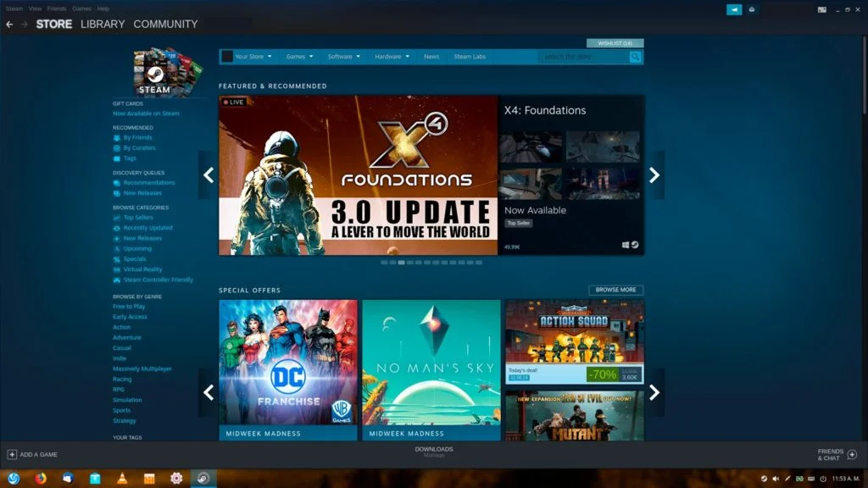Open the Massively Multiplayer genre
Screen dimensions: 868x488
[142, 369]
